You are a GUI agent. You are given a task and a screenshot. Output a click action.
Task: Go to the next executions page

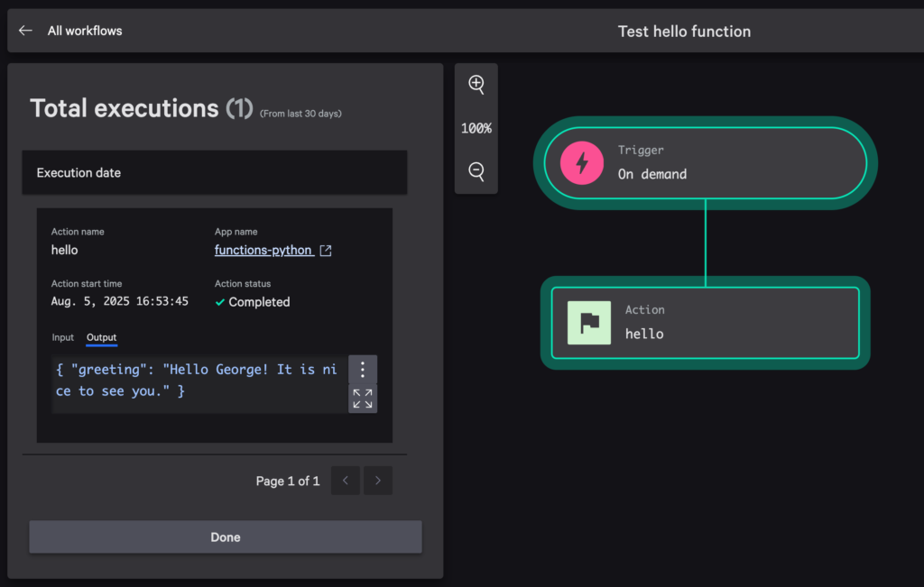point(377,481)
